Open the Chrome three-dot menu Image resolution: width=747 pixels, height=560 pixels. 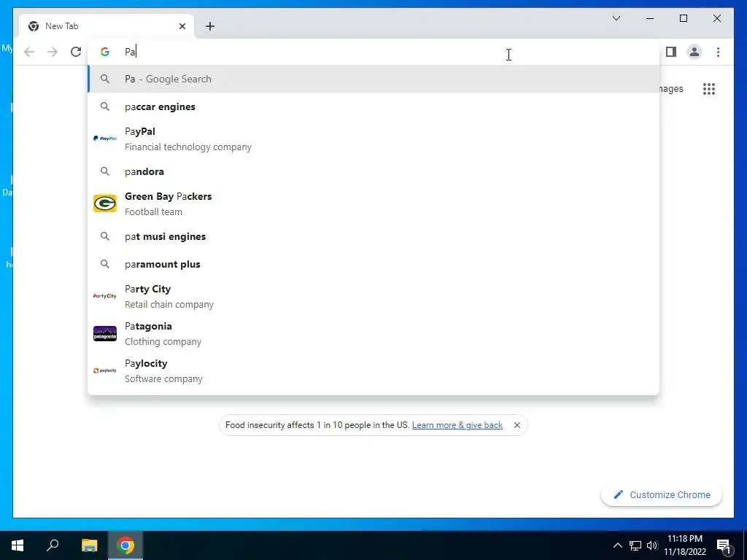(718, 52)
